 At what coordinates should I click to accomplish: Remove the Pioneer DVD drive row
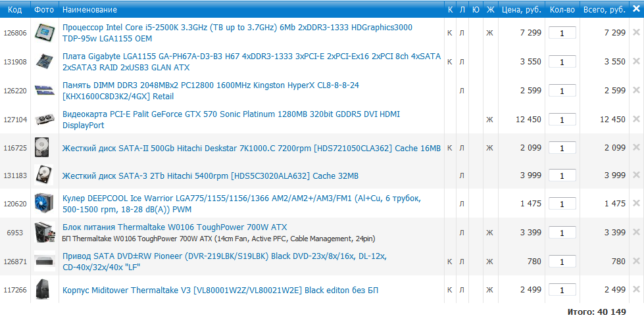[x=636, y=261]
